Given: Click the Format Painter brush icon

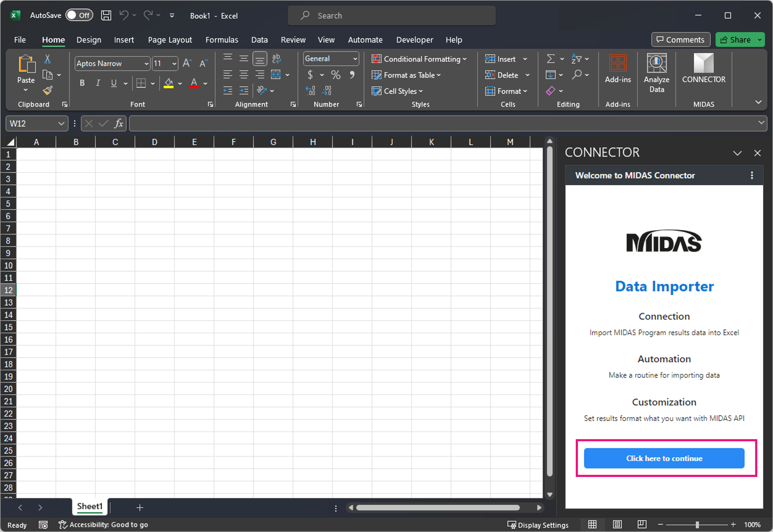Looking at the screenshot, I should [48, 90].
